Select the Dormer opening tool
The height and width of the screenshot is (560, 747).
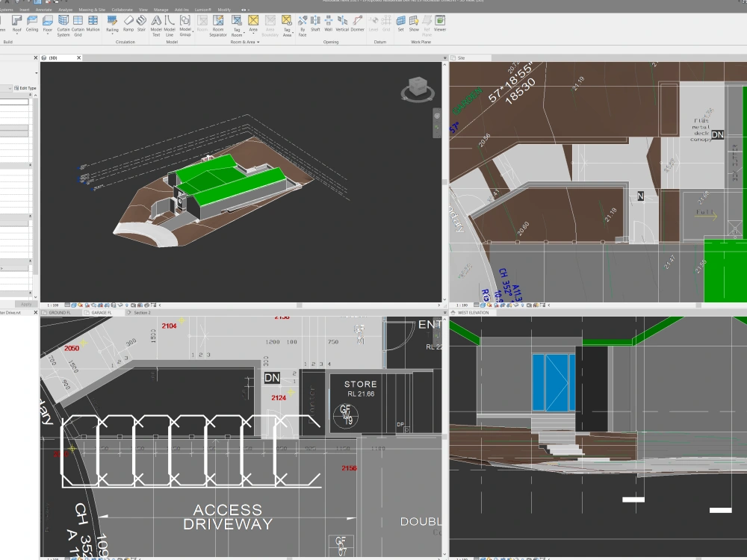357,25
